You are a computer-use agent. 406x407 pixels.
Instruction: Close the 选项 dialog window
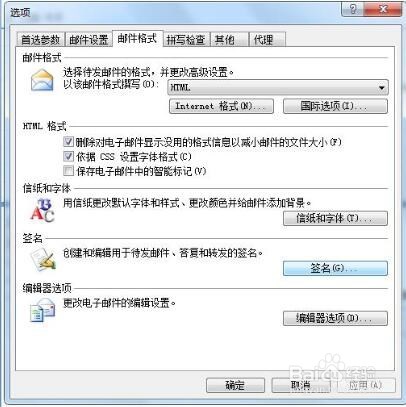pyautogui.click(x=383, y=9)
